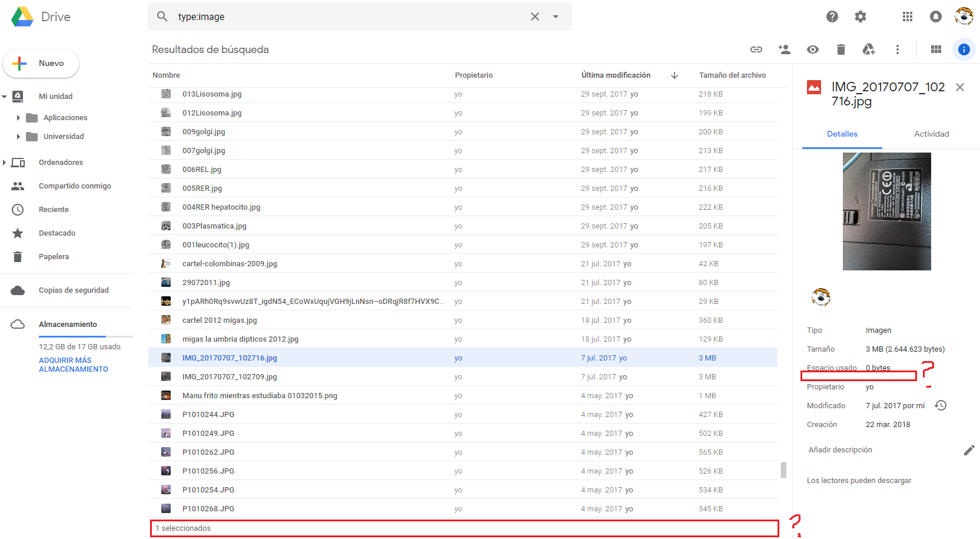Screen dimensions: 980x539
Task: Select file 004RER hepatocito.jpg
Action: coord(463,207)
